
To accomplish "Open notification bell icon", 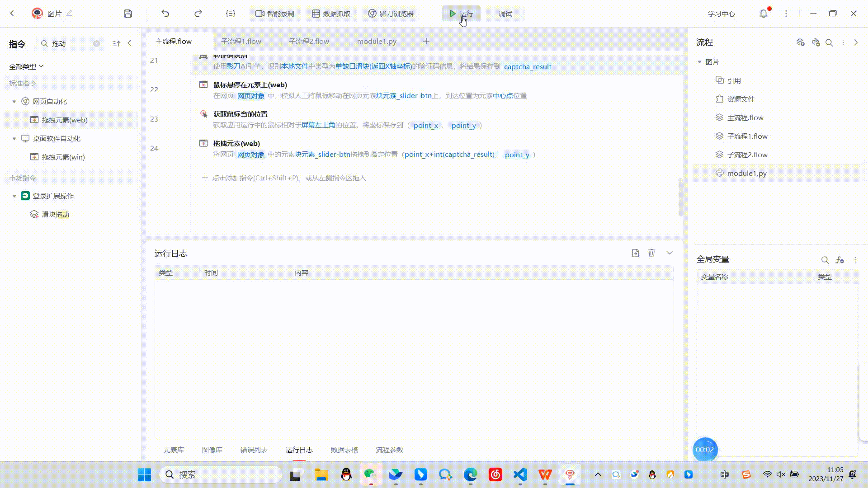I will click(764, 14).
